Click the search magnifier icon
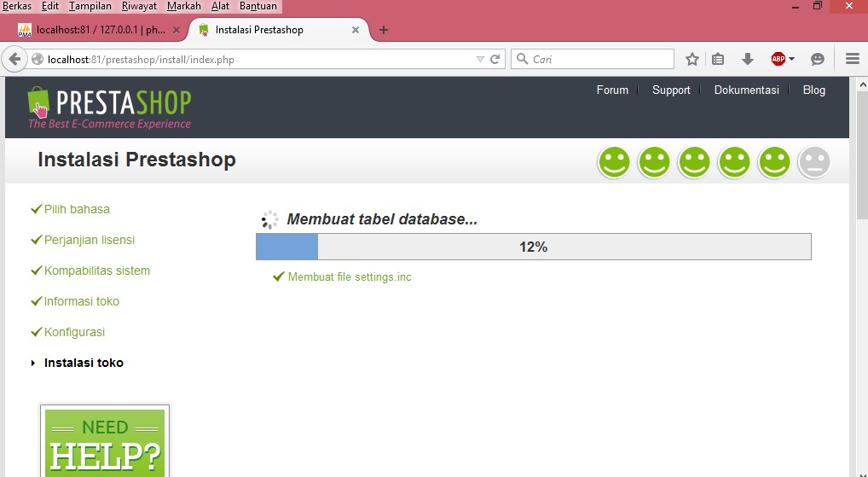The height and width of the screenshot is (477, 868). pyautogui.click(x=522, y=59)
